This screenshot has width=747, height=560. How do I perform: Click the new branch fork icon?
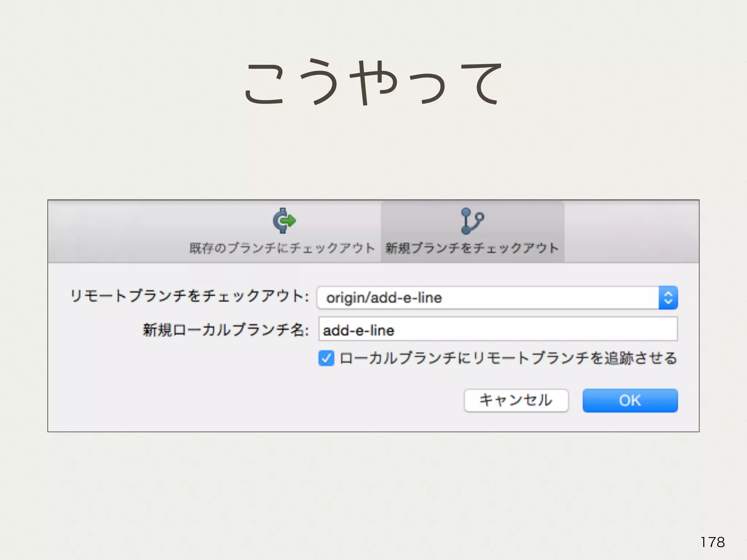472,221
